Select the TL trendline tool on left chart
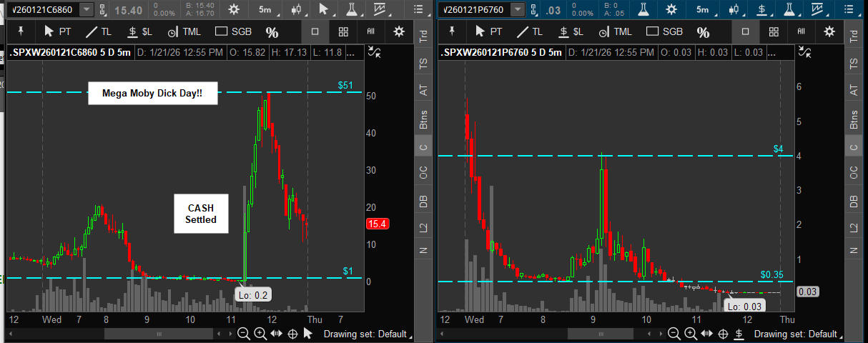 tap(98, 32)
